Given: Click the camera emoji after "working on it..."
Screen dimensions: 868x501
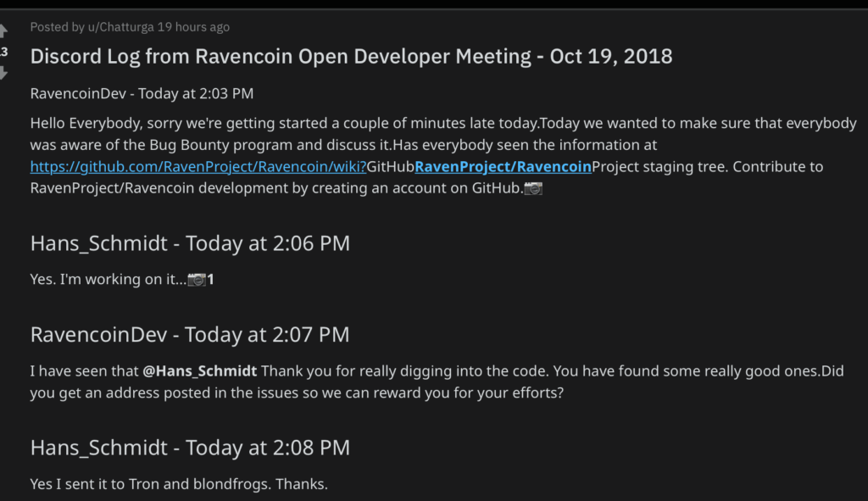Looking at the screenshot, I should click(197, 280).
